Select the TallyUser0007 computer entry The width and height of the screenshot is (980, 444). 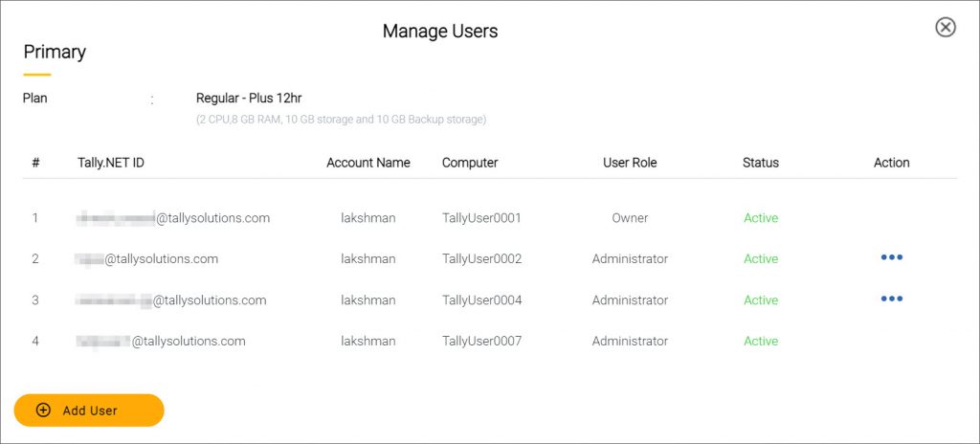point(481,342)
